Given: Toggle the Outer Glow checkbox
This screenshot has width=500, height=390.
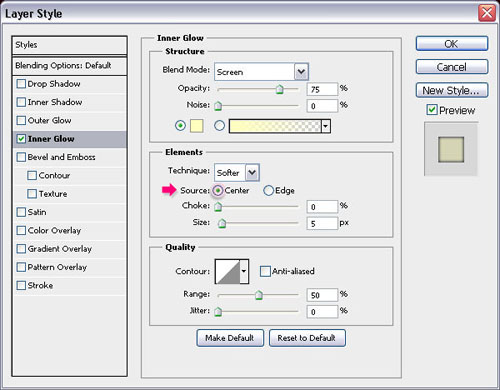Looking at the screenshot, I should click(x=21, y=120).
